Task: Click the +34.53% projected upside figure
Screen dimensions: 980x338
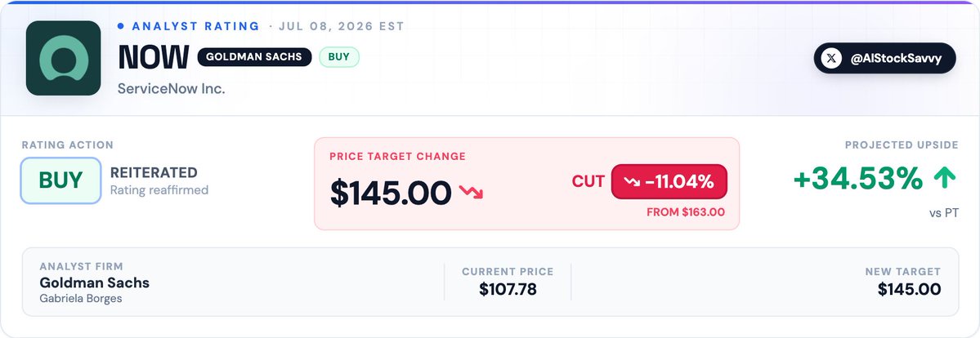Action: tap(857, 180)
